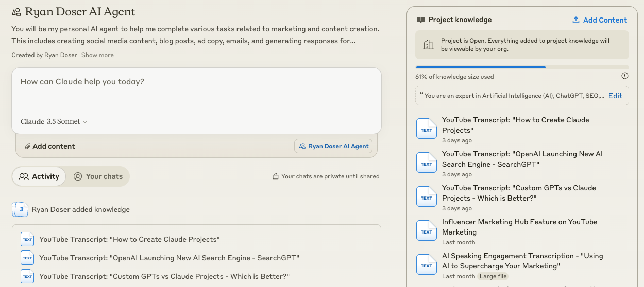
Task: Click the file icon for Influencer Marketing Hub Feature
Action: (x=427, y=231)
